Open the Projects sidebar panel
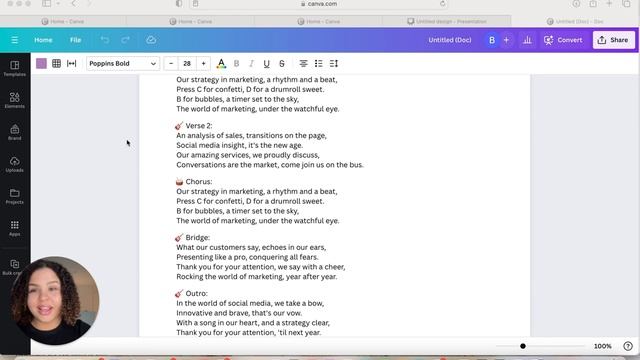Viewport: 640px width, 360px height. pos(15,196)
